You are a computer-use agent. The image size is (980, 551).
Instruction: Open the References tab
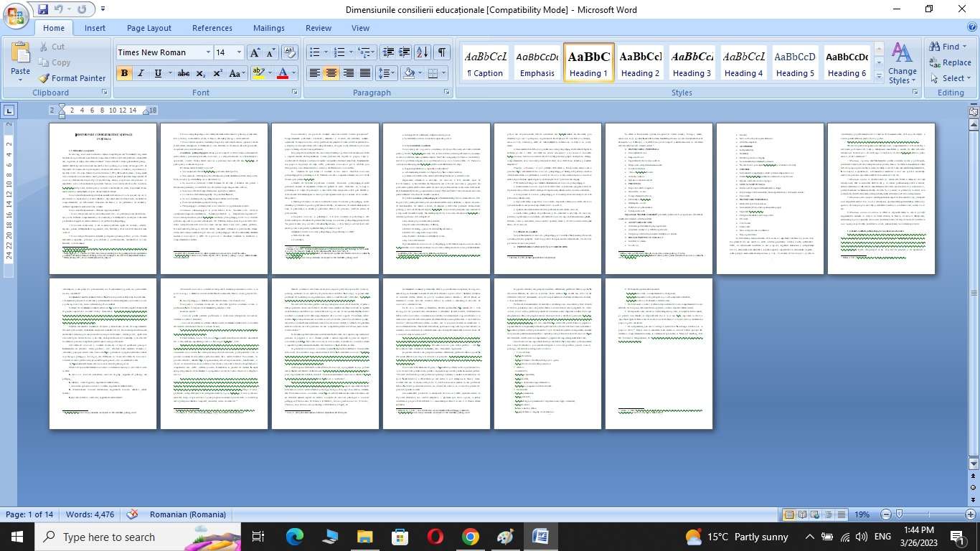click(212, 28)
